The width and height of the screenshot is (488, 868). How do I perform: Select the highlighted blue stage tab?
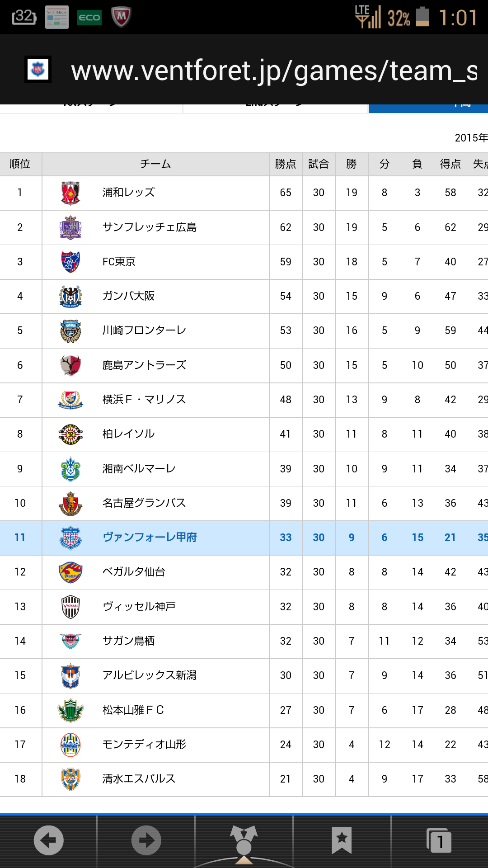(x=428, y=108)
